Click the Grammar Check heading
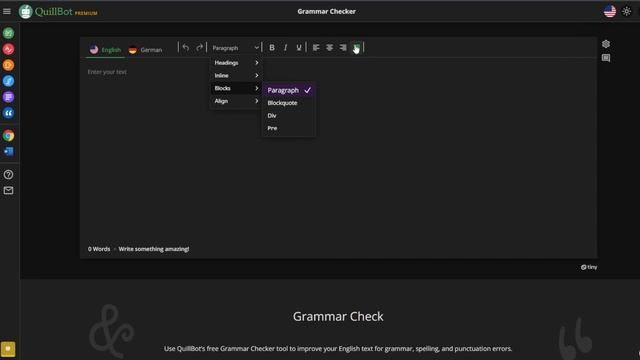The width and height of the screenshot is (640, 360). click(338, 316)
